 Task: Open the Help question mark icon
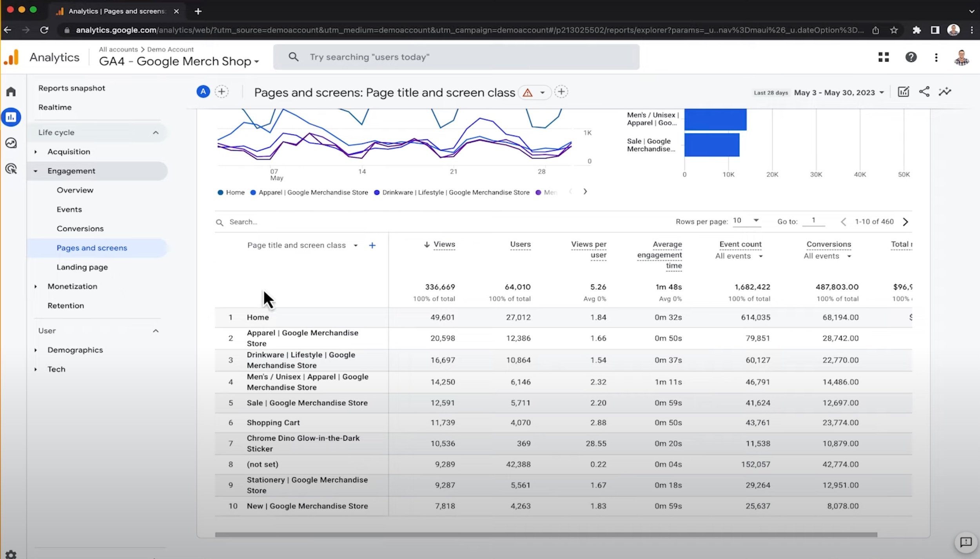click(x=911, y=57)
